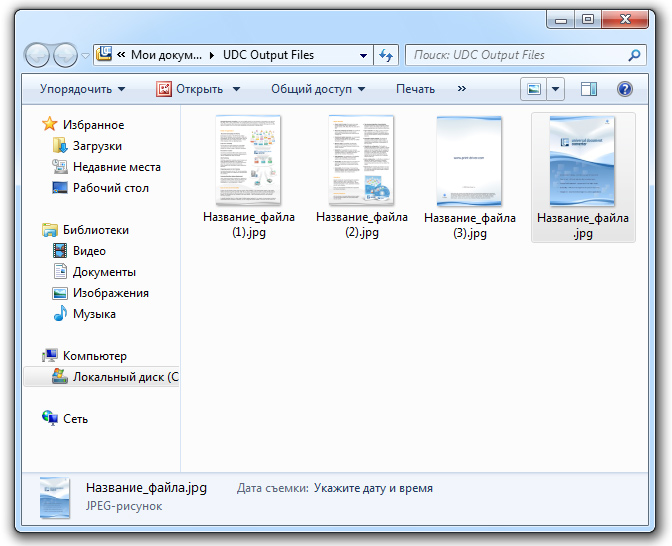
Task: Close the Explorer window
Action: (x=625, y=20)
